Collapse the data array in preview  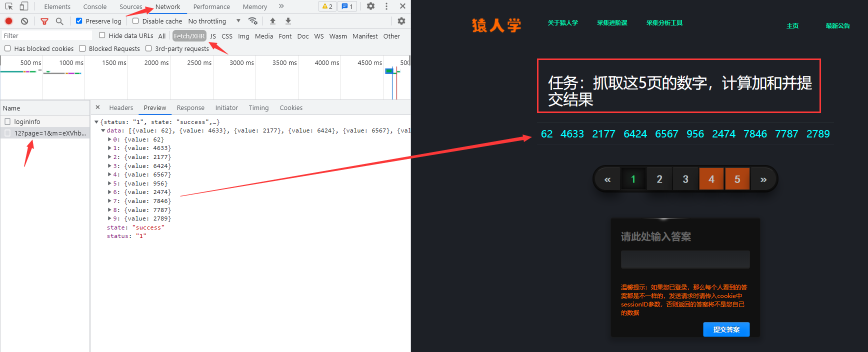103,130
